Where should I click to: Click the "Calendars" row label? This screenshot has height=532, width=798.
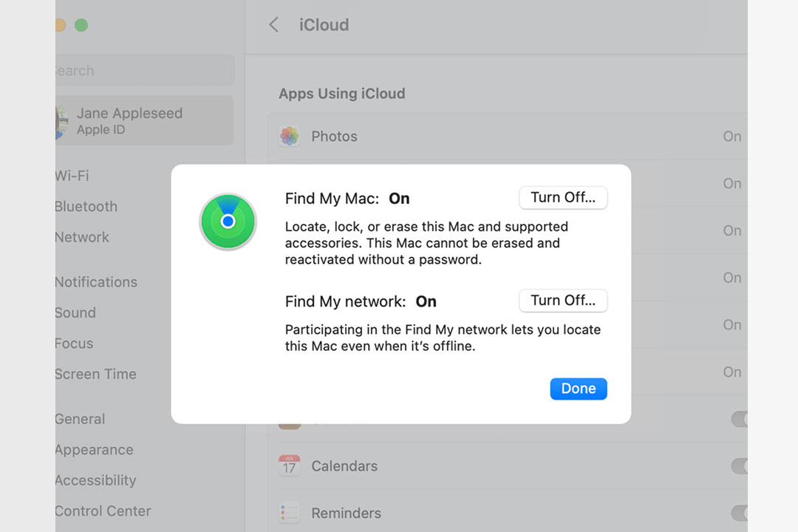344,465
